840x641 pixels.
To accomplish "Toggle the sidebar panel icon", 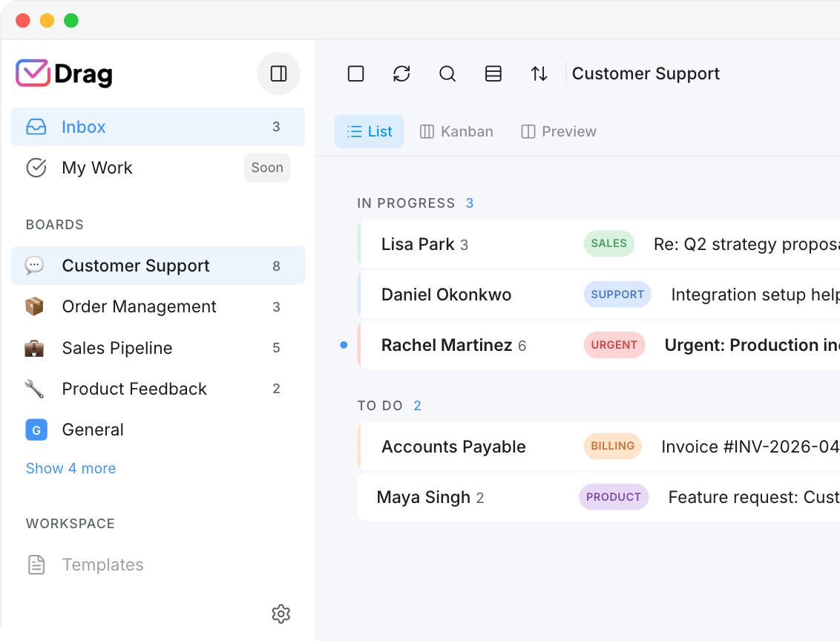I will [278, 73].
